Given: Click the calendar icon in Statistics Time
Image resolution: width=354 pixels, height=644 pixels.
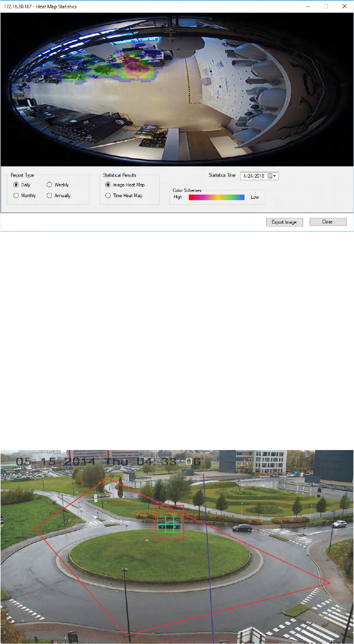Looking at the screenshot, I should tap(270, 176).
